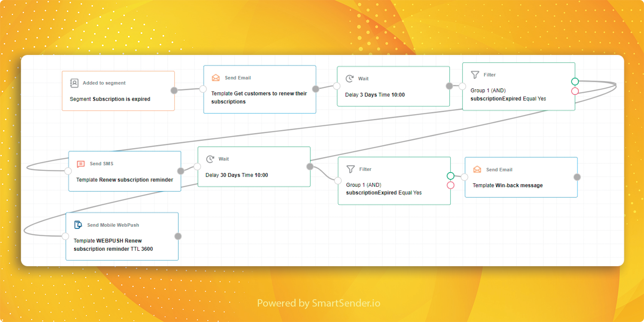This screenshot has height=322, width=644.
Task: Click the green Yes output of the top Filter
Action: [575, 82]
